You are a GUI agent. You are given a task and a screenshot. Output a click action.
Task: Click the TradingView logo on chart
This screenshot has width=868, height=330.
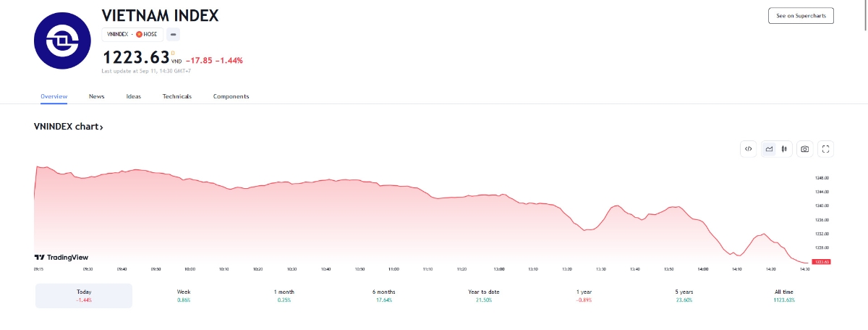[61, 257]
